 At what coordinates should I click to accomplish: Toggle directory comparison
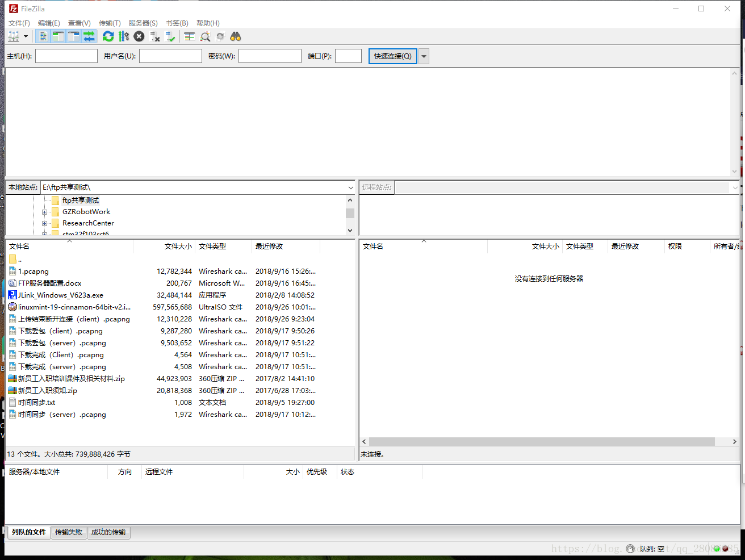pos(205,36)
